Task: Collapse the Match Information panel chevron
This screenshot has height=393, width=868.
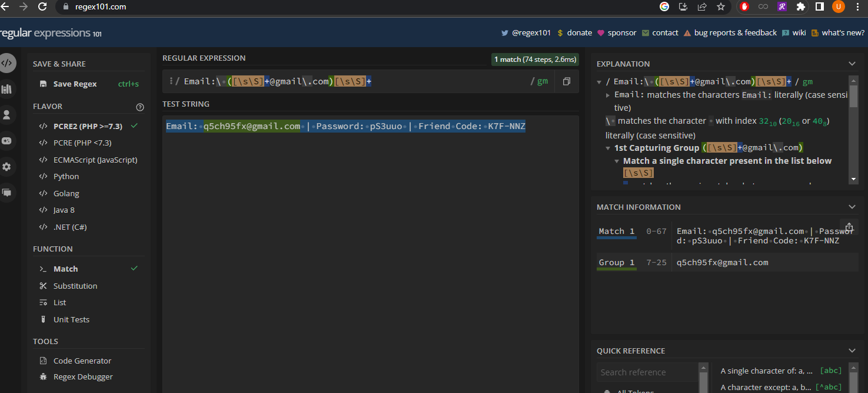Action: click(852, 207)
